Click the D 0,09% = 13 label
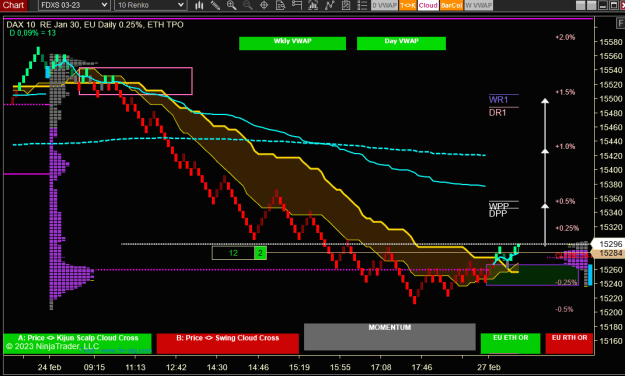This screenshot has width=625, height=376. tap(33, 33)
